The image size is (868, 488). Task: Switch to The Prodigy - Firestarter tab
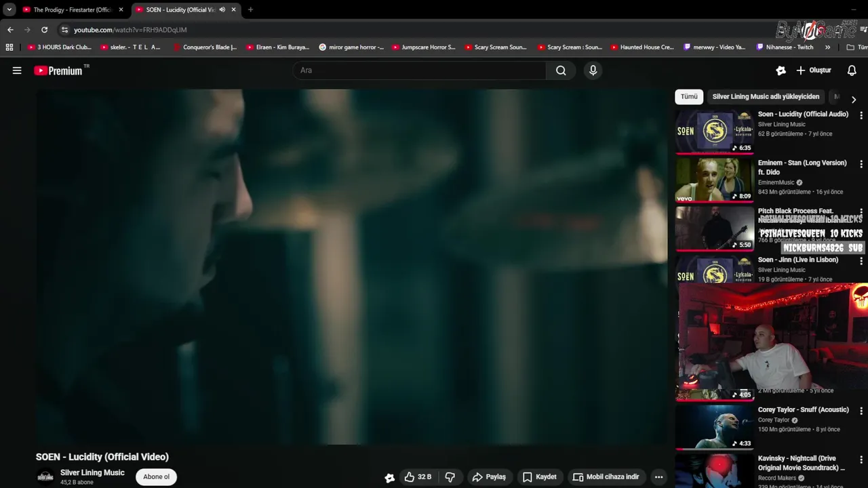(x=73, y=9)
